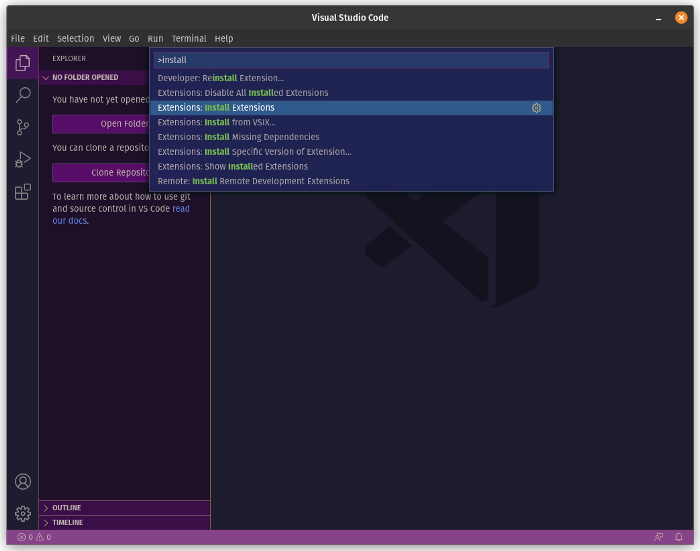Open the Selection menu
This screenshot has height=551, width=700.
pyautogui.click(x=76, y=39)
